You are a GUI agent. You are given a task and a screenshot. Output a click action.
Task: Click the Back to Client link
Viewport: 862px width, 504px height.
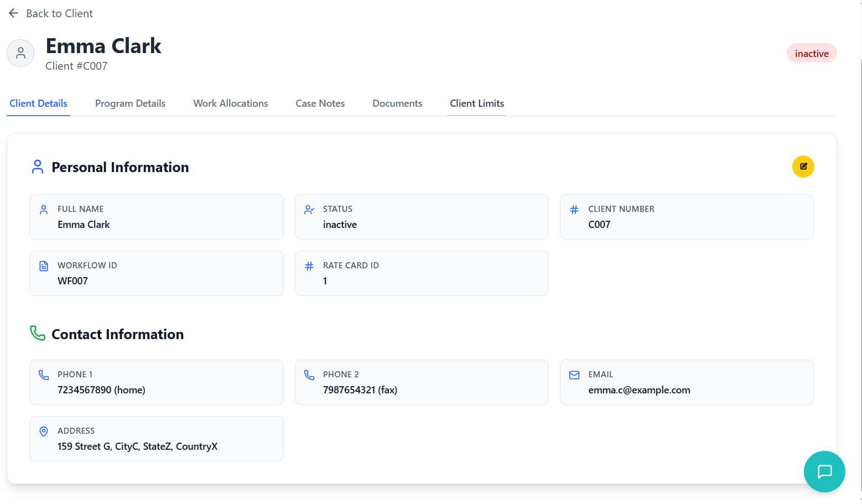[59, 13]
